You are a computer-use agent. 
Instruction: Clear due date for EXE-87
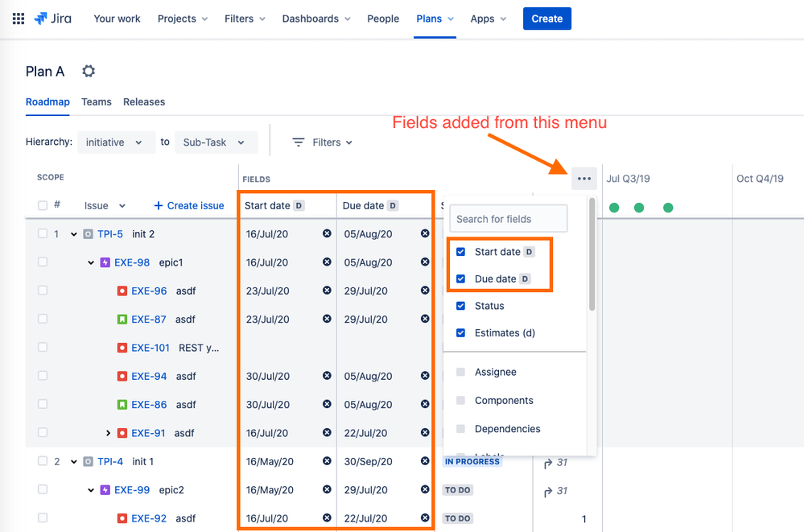[425, 319]
